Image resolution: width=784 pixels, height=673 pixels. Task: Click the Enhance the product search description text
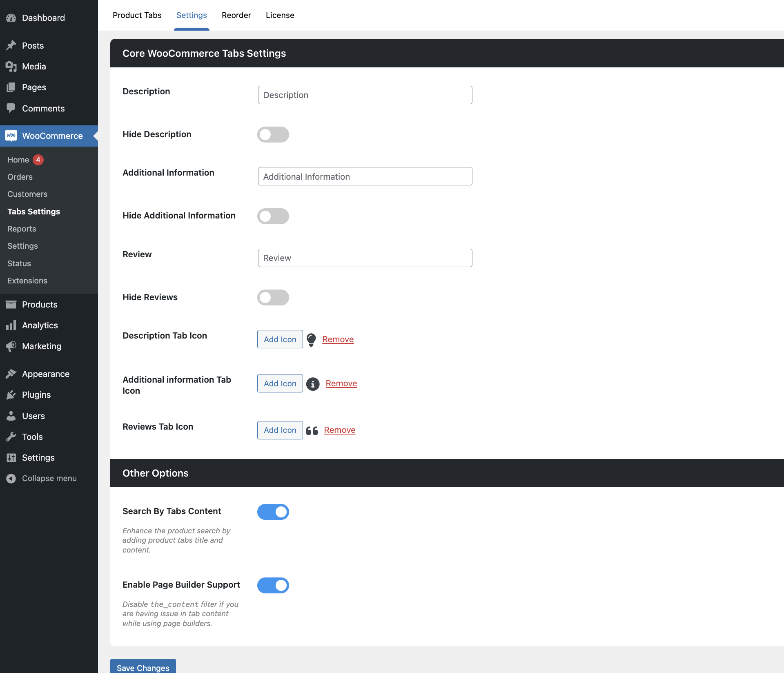coord(176,540)
